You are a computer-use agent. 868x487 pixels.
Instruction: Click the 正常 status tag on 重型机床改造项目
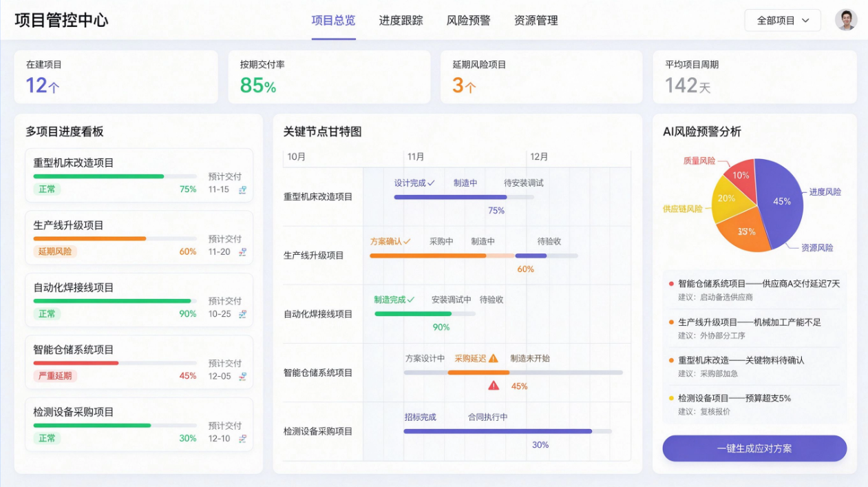tap(47, 189)
